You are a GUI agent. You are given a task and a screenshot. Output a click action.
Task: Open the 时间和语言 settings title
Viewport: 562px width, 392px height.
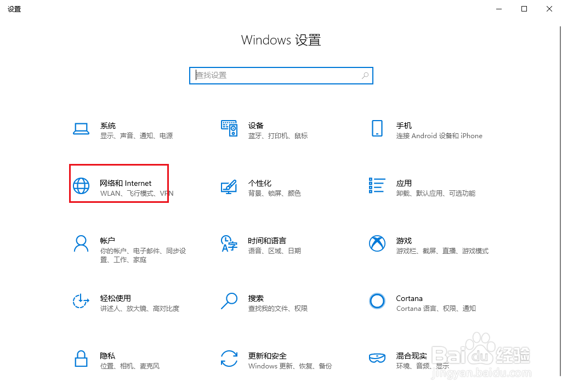click(x=267, y=241)
